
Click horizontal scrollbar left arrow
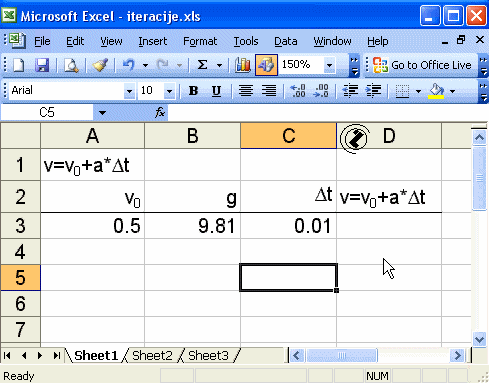(x=296, y=355)
